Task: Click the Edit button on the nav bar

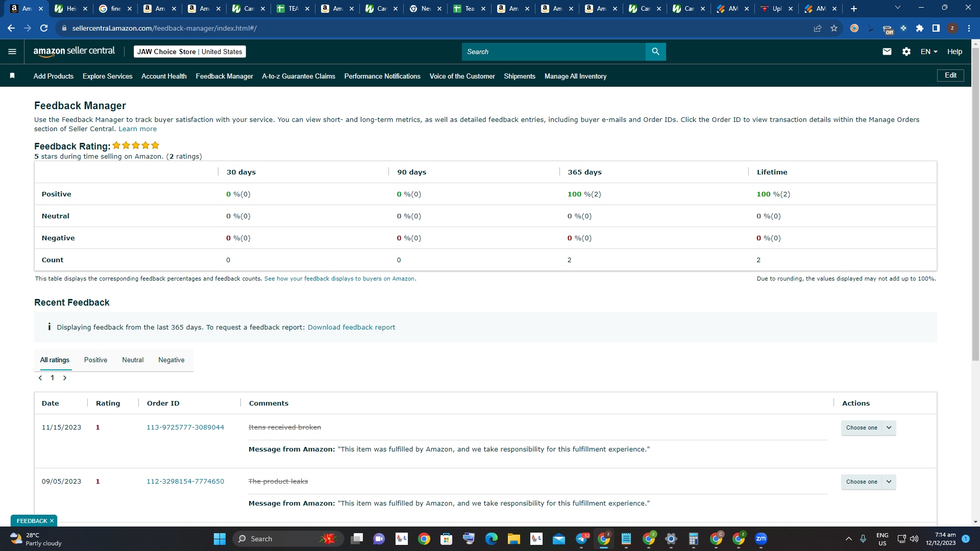Action: click(x=950, y=76)
